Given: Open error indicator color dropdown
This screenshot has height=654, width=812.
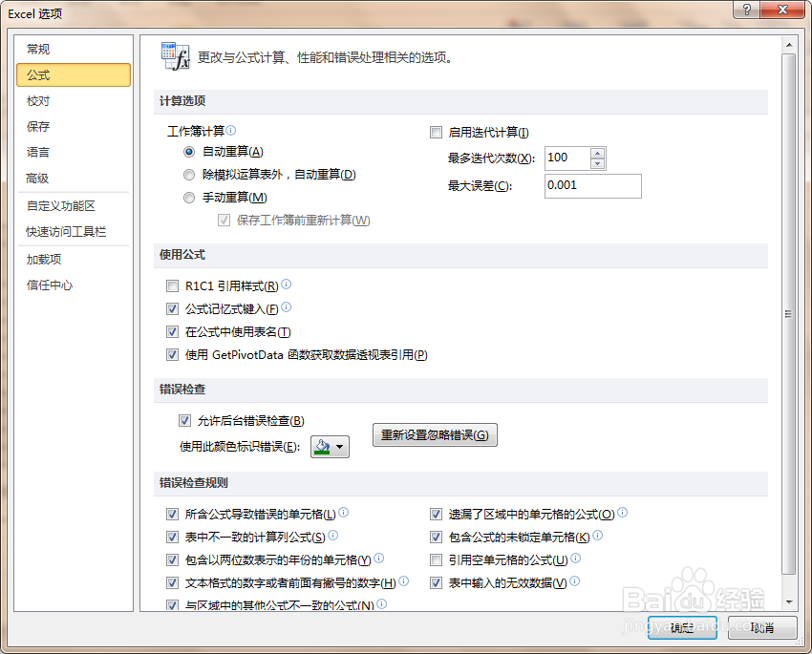Looking at the screenshot, I should (x=330, y=447).
